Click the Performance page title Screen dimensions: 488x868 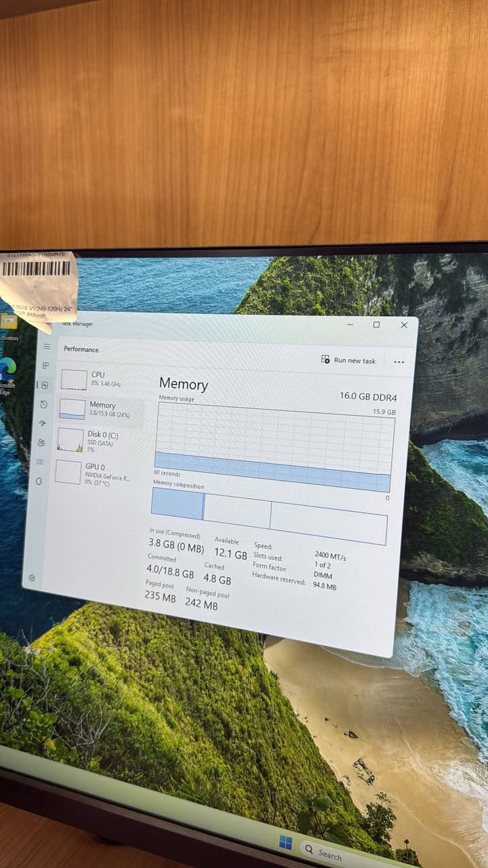81,349
